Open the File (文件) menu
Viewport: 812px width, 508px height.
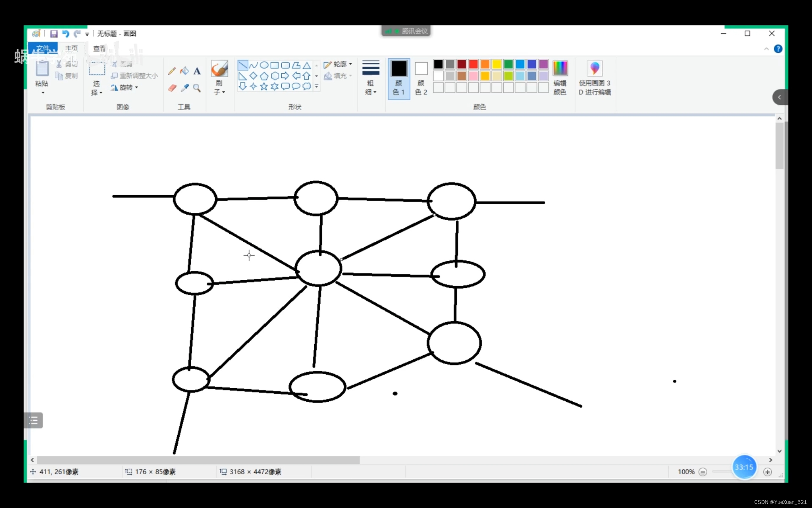[x=43, y=48]
